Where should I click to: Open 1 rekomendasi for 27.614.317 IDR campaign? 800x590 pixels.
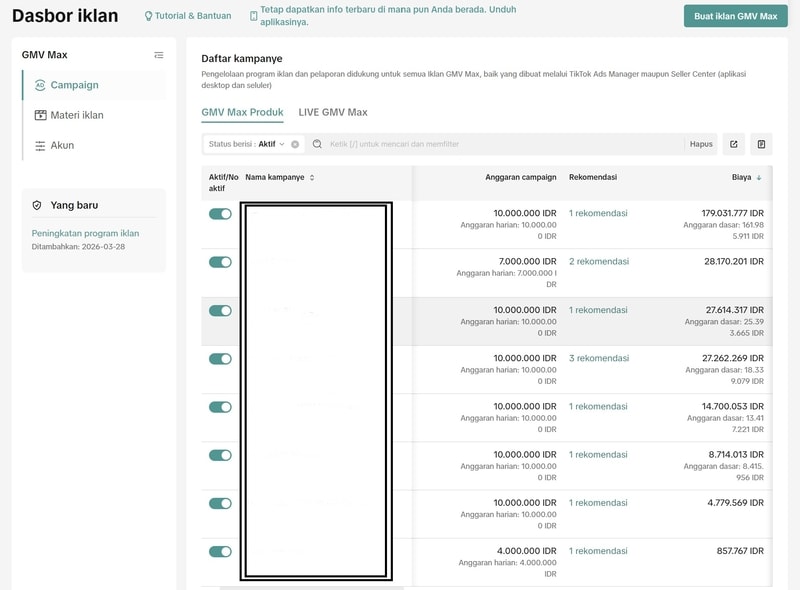click(598, 310)
